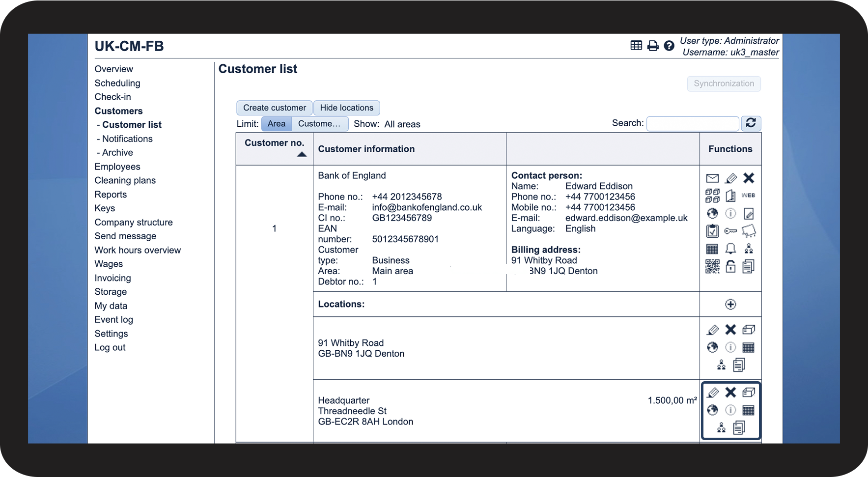The height and width of the screenshot is (477, 868).
Task: View info for the 91 Whitby Road location
Action: click(x=730, y=347)
